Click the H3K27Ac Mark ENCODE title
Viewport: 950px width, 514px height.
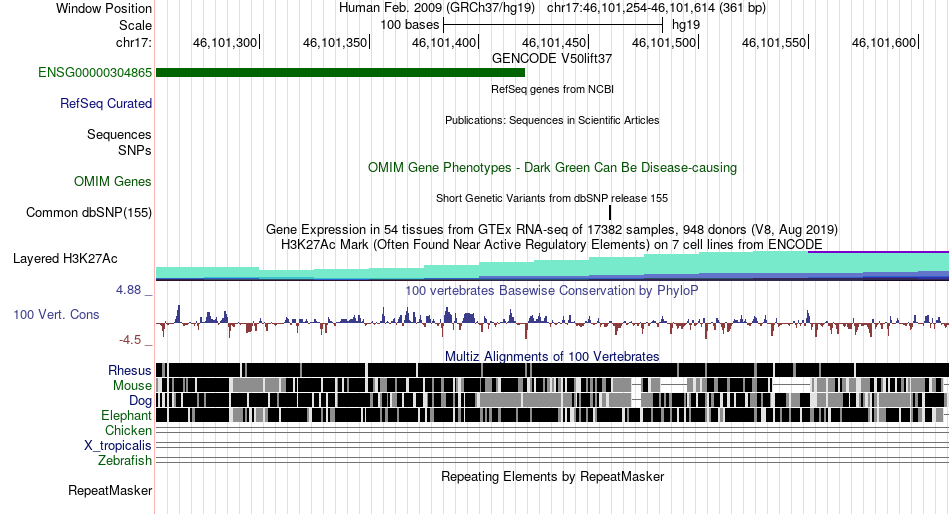pyautogui.click(x=552, y=245)
